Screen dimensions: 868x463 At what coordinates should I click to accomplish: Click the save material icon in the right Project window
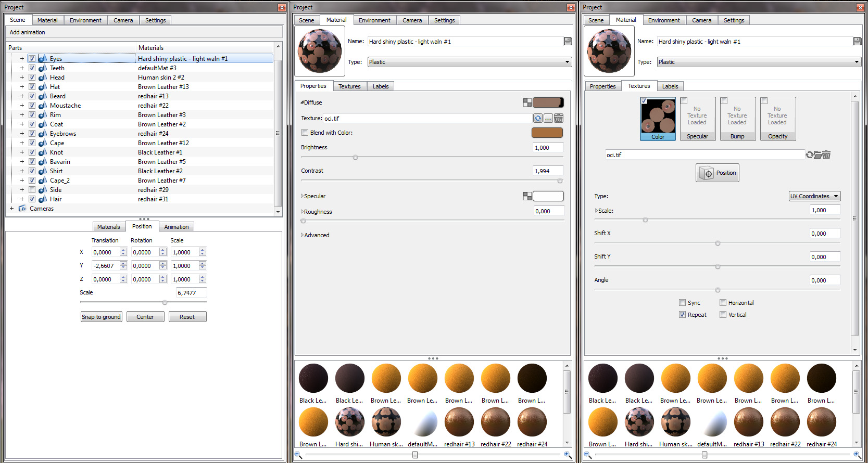tap(857, 41)
